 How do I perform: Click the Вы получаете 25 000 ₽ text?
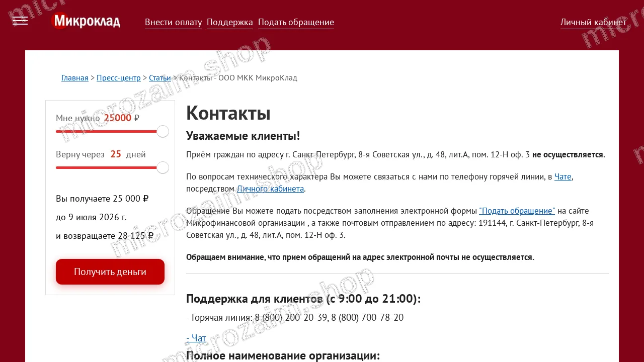click(x=102, y=199)
